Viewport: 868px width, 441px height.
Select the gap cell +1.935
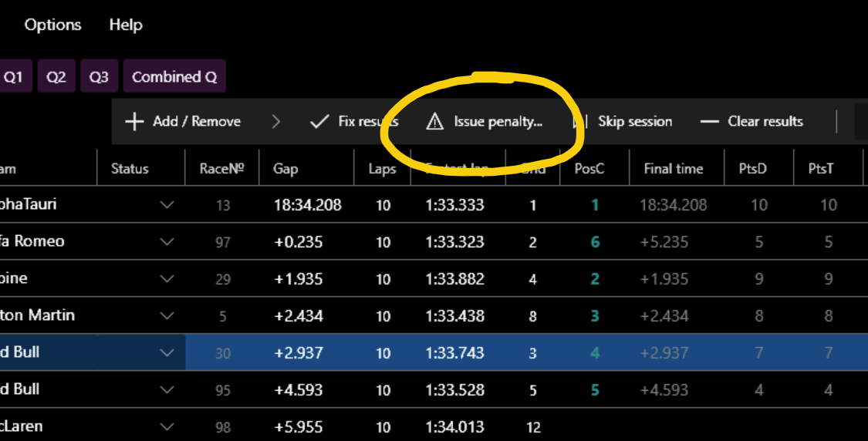pos(299,279)
